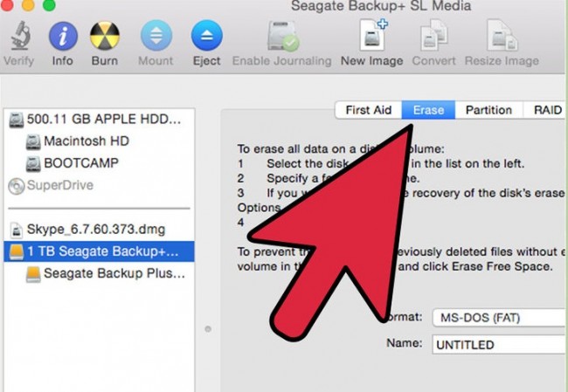568x392 pixels.
Task: Switch to the First Aid tab
Action: pos(369,110)
